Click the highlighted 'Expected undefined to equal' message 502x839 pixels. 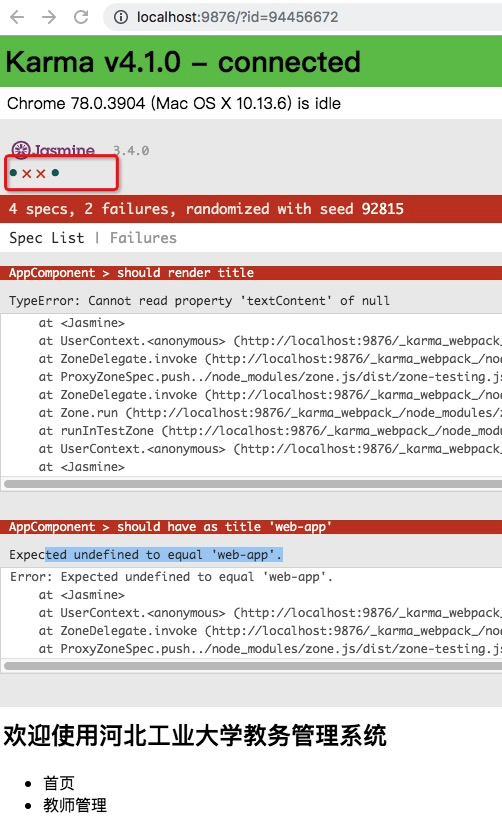click(x=146, y=555)
